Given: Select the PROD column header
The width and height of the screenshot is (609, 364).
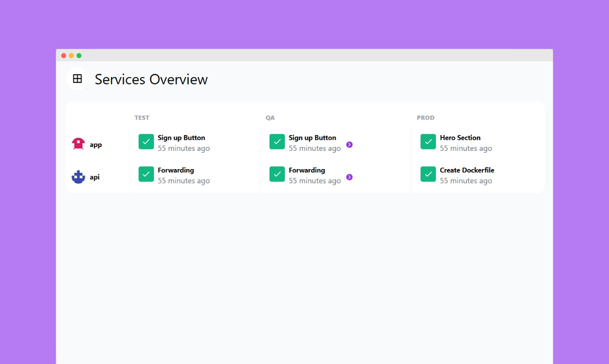Looking at the screenshot, I should (426, 118).
